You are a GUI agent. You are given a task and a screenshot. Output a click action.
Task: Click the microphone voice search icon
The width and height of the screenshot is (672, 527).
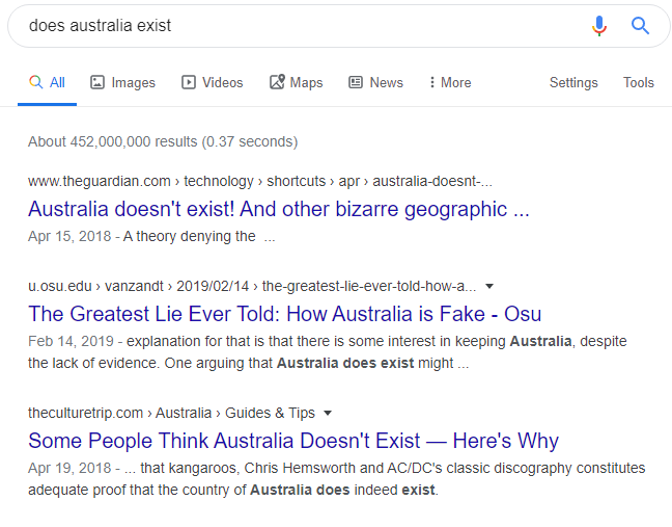click(599, 26)
